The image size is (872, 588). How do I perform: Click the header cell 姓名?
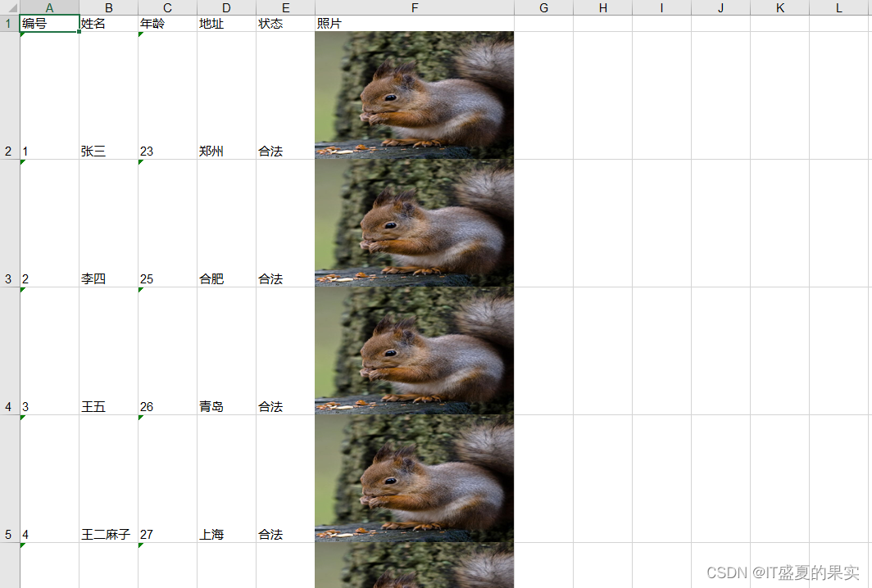pos(108,24)
